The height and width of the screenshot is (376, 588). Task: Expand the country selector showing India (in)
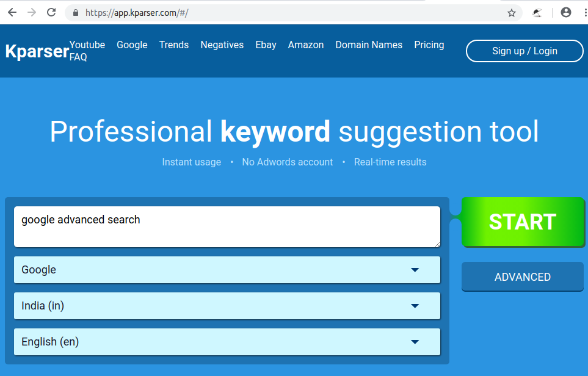[227, 305]
